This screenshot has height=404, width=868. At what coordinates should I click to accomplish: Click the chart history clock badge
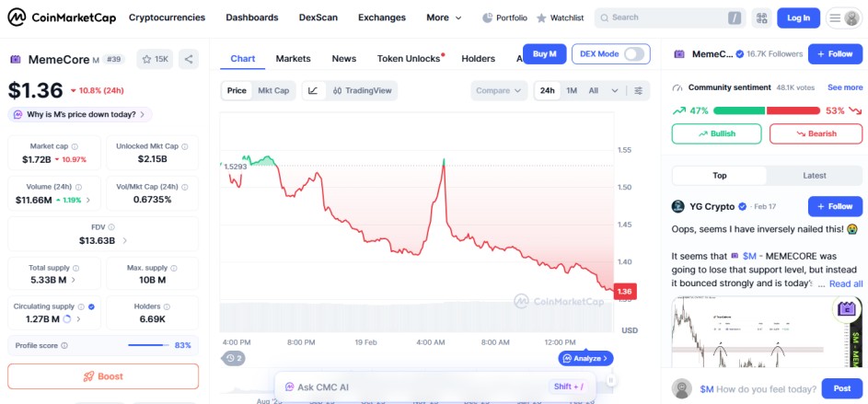[234, 358]
